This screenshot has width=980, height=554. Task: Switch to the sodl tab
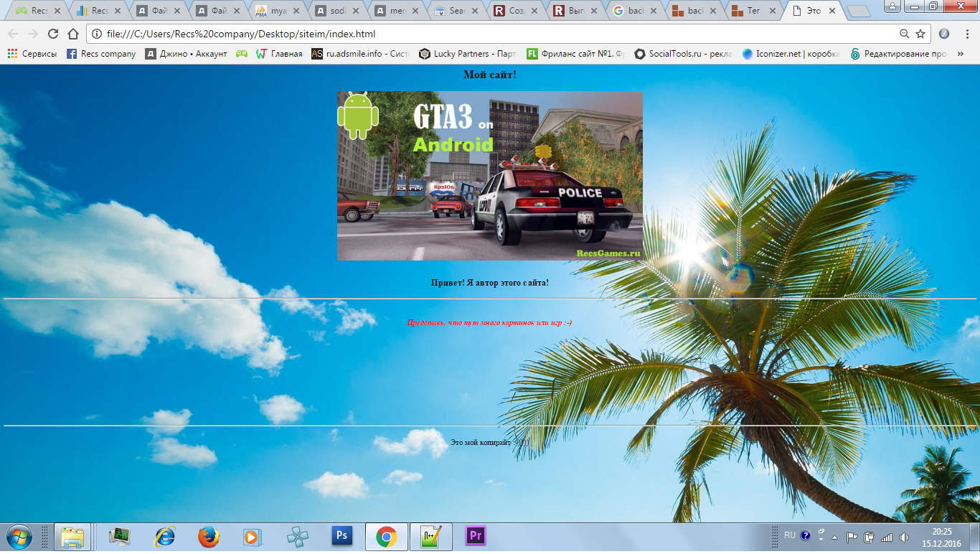click(338, 11)
